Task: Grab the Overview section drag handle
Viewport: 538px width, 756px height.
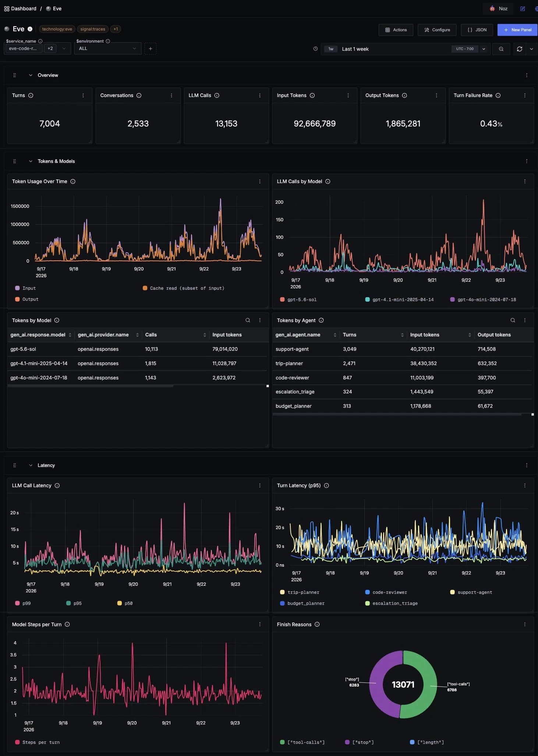Action: [x=15, y=75]
